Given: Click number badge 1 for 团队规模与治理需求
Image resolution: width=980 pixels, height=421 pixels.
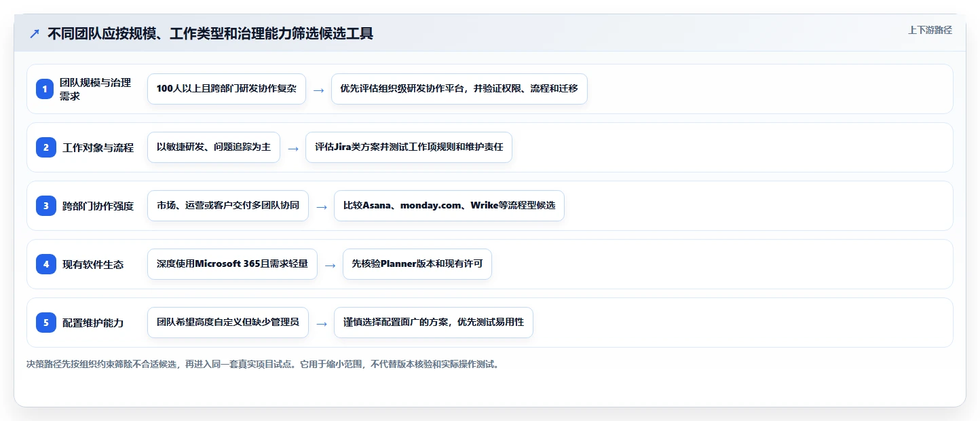Looking at the screenshot, I should click(x=45, y=89).
